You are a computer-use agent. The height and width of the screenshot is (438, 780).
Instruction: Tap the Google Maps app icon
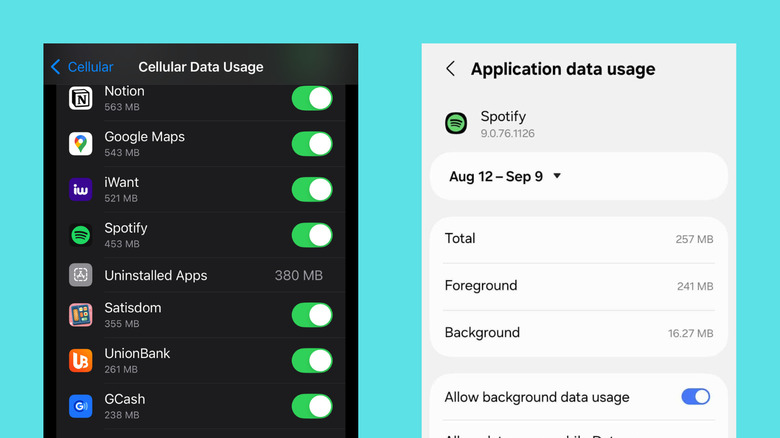coord(81,144)
